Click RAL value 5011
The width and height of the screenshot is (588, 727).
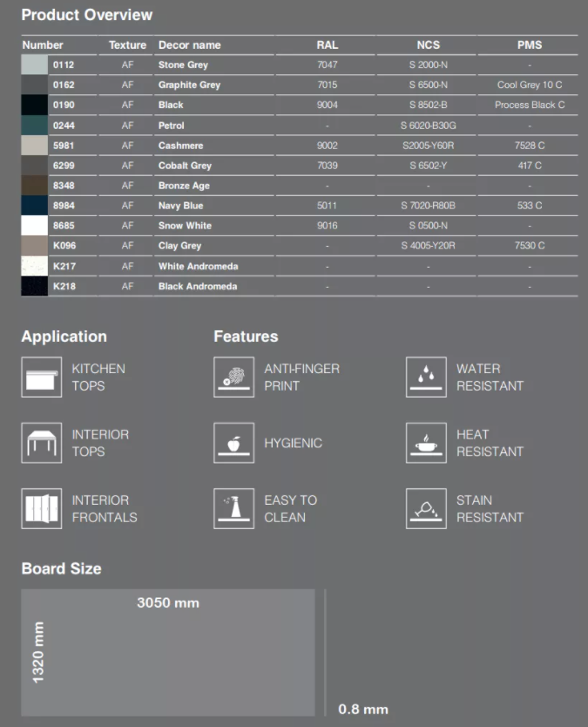pos(328,206)
